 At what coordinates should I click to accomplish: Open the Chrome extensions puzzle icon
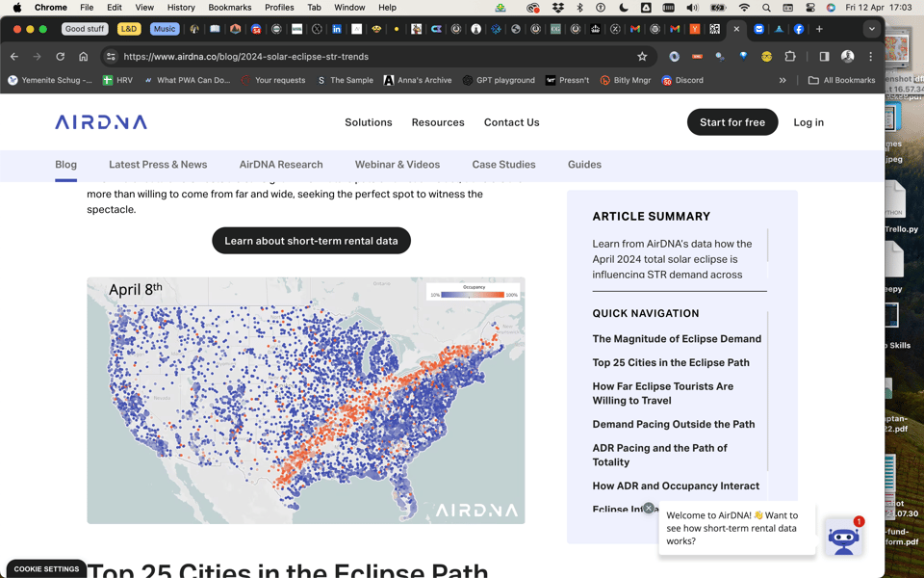pyautogui.click(x=790, y=57)
